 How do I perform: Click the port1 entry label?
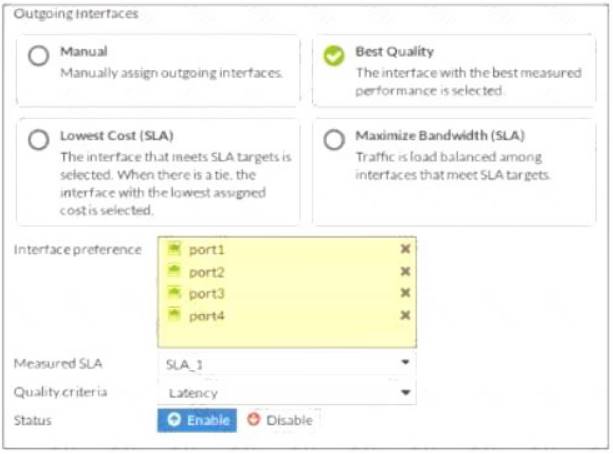pos(207,250)
